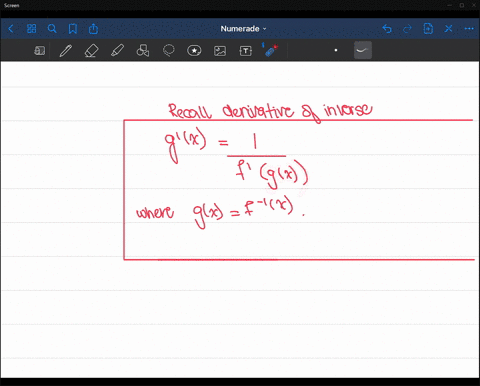Add a new page with the page-plus icon
Image resolution: width=480 pixels, height=386 pixels.
click(428, 29)
